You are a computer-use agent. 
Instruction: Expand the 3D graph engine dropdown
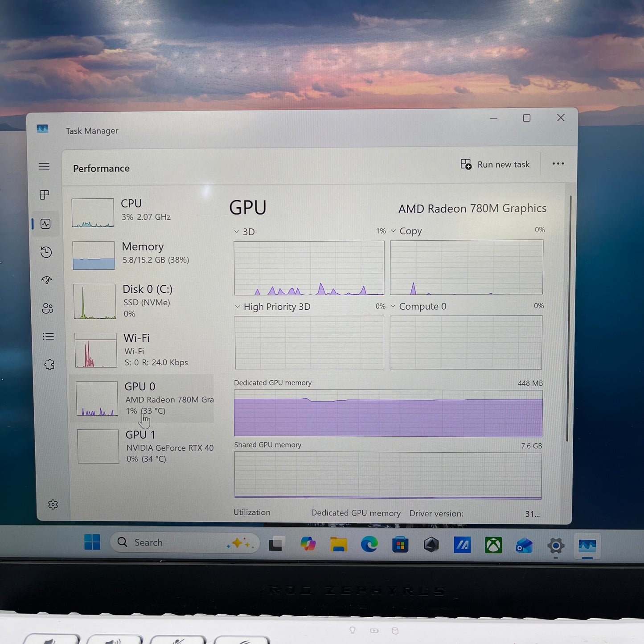click(x=237, y=232)
